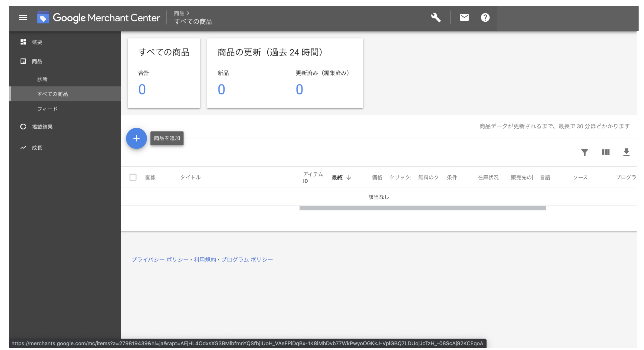Open the 利用規約 terms link
The image size is (644, 350).
click(204, 259)
